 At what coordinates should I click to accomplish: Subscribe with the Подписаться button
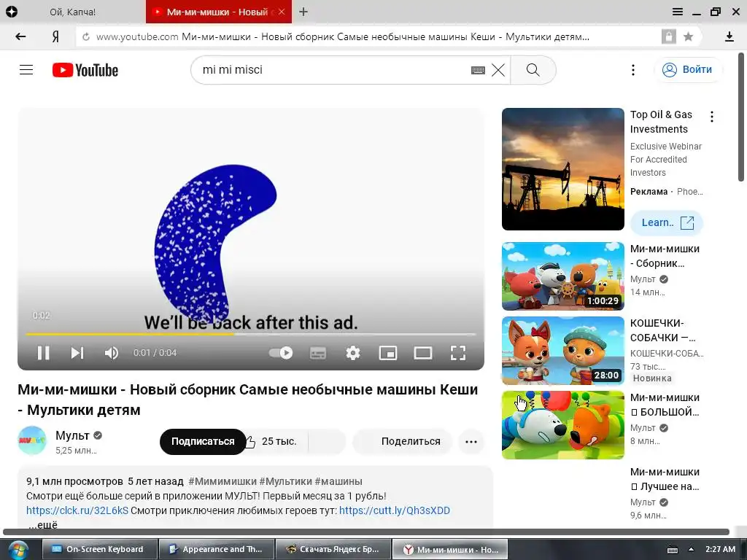203,441
